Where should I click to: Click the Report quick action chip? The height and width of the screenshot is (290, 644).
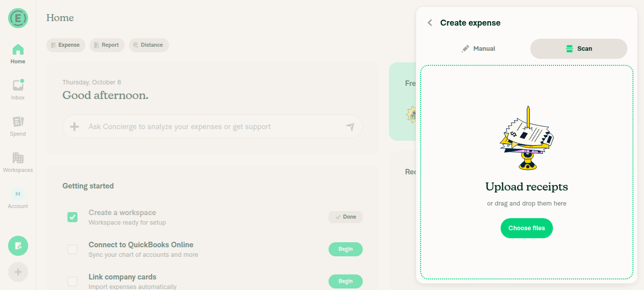pos(107,45)
